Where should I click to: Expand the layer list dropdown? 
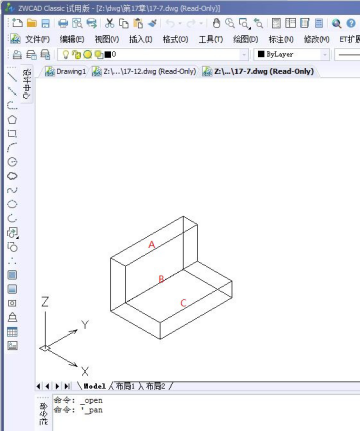pos(244,54)
